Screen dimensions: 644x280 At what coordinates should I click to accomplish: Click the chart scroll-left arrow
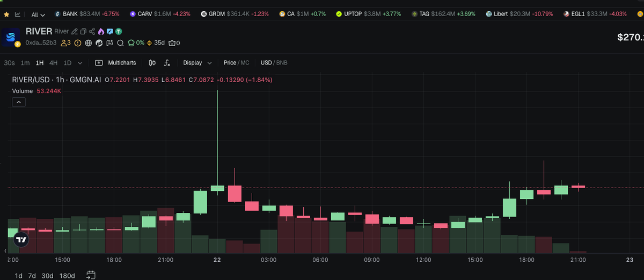pos(5,251)
